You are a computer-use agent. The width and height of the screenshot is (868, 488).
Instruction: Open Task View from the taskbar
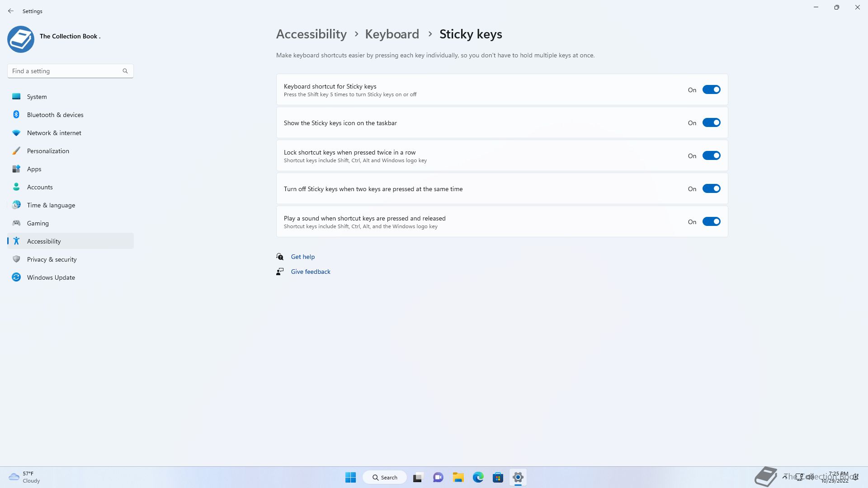coord(418,477)
